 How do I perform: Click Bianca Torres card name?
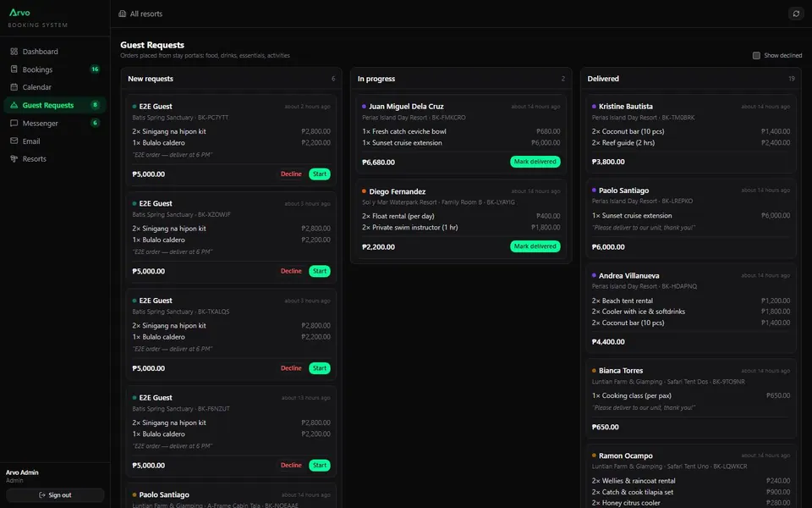(621, 371)
